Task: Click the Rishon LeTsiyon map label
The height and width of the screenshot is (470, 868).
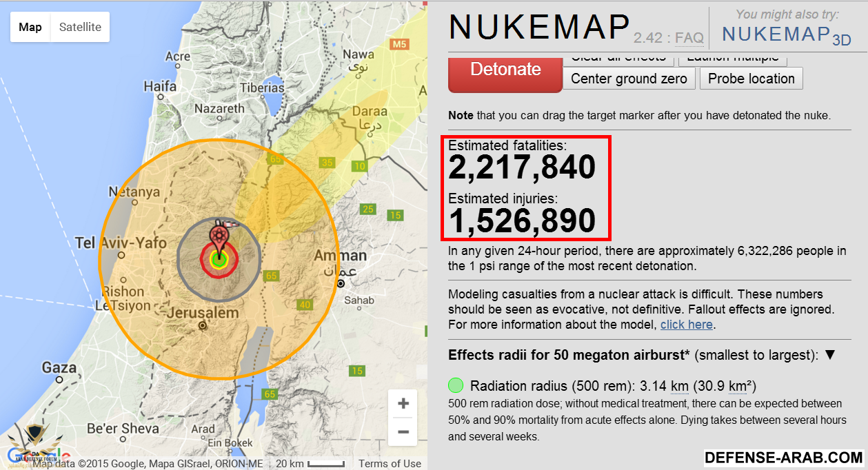Action: coord(123,298)
